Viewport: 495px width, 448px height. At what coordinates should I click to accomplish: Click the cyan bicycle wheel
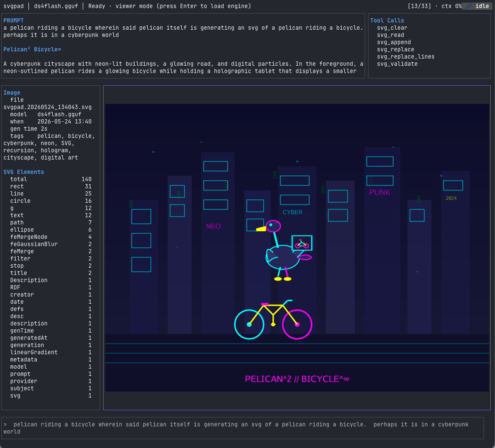(x=249, y=324)
